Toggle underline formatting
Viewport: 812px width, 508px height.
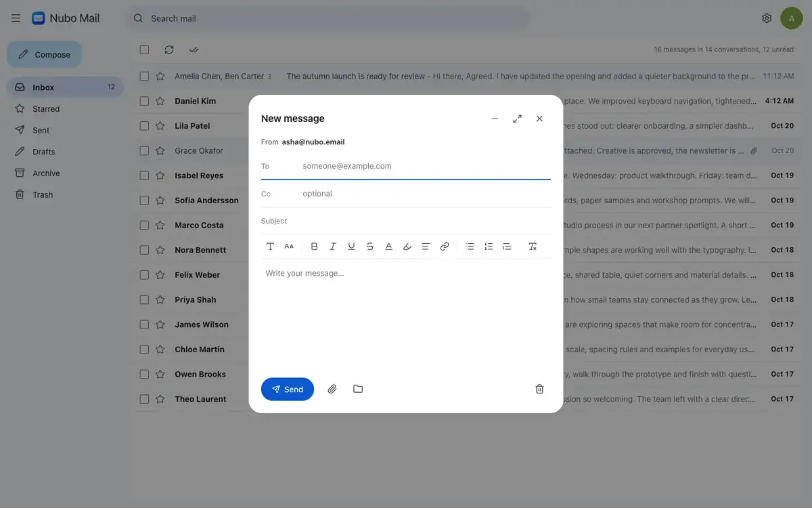tap(351, 247)
